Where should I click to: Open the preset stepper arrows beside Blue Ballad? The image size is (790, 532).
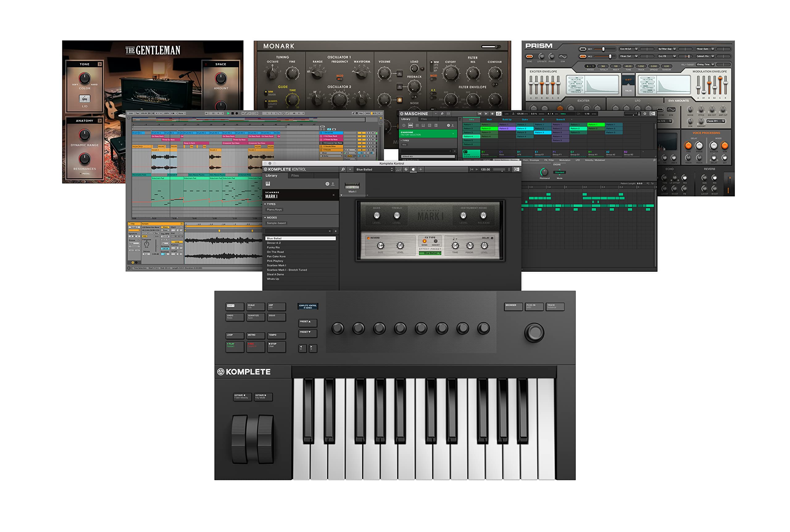click(392, 169)
